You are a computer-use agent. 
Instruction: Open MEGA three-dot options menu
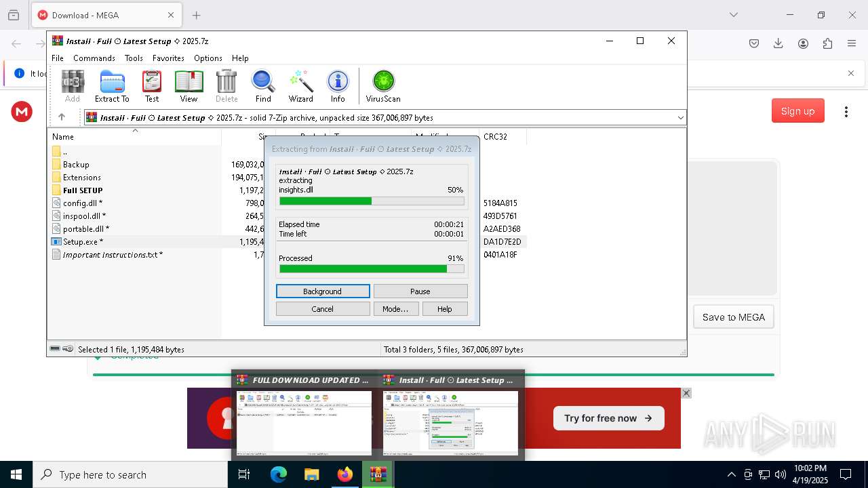(846, 112)
